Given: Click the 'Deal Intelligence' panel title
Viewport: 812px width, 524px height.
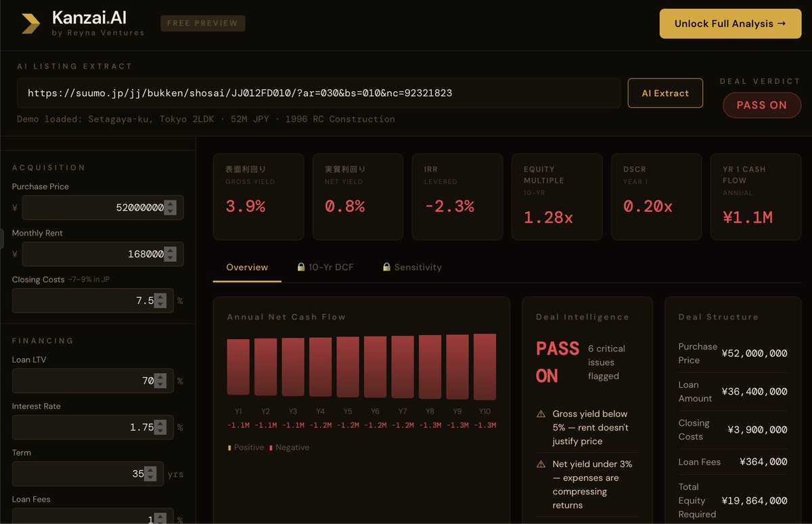Looking at the screenshot, I should [x=583, y=317].
